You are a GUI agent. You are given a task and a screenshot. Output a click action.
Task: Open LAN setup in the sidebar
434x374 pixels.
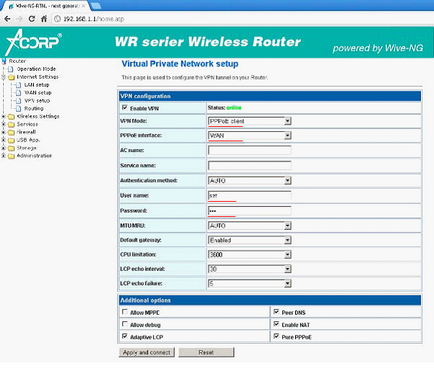click(x=37, y=85)
